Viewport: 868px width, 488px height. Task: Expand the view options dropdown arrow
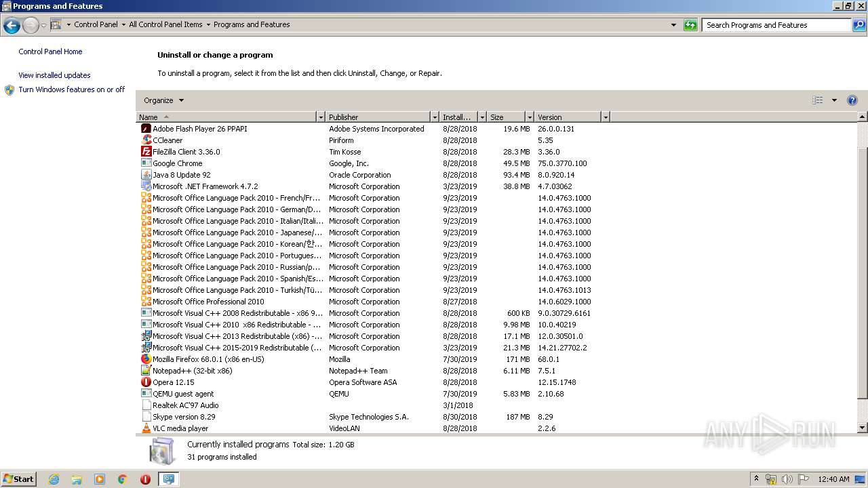coord(834,100)
